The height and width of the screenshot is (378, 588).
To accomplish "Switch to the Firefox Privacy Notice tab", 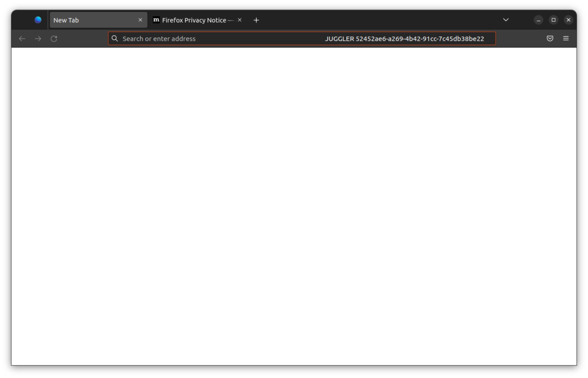I will tap(194, 20).
